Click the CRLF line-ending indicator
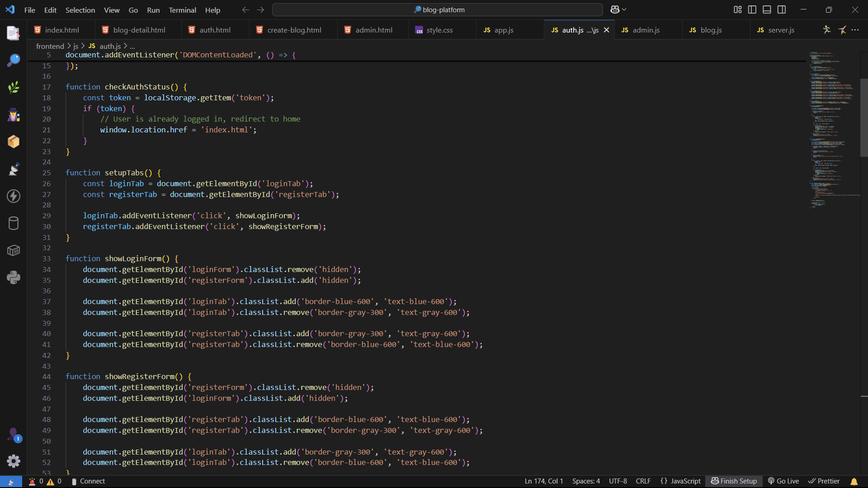Viewport: 868px width, 488px height. (x=643, y=481)
